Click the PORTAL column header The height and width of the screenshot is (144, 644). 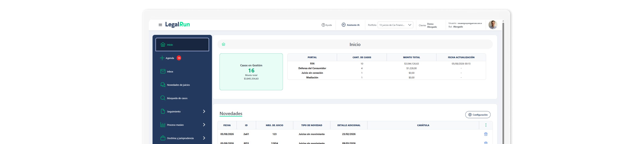[312, 57]
